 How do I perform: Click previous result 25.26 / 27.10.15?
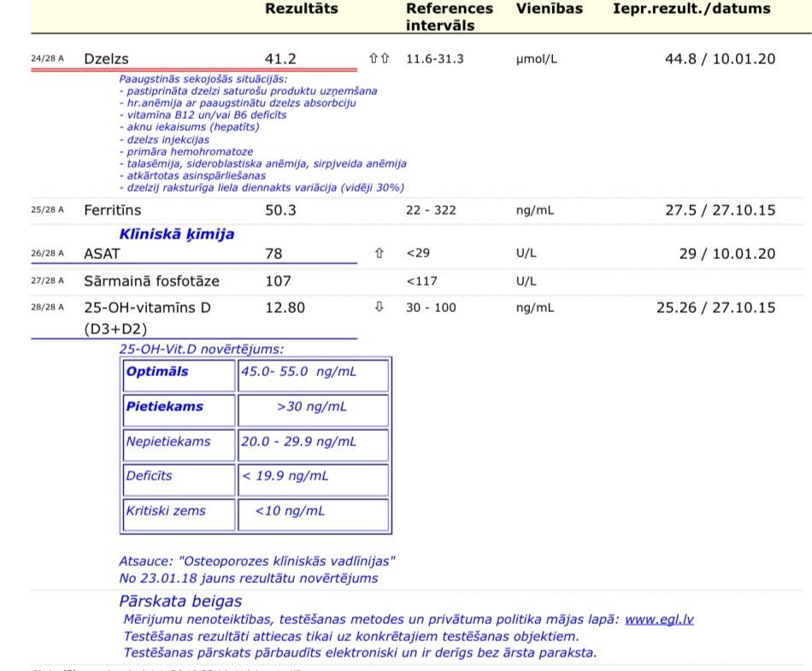coord(716,308)
